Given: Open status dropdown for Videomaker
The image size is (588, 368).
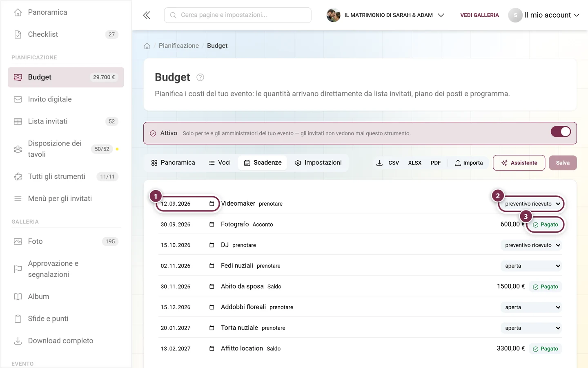Looking at the screenshot, I should point(531,204).
